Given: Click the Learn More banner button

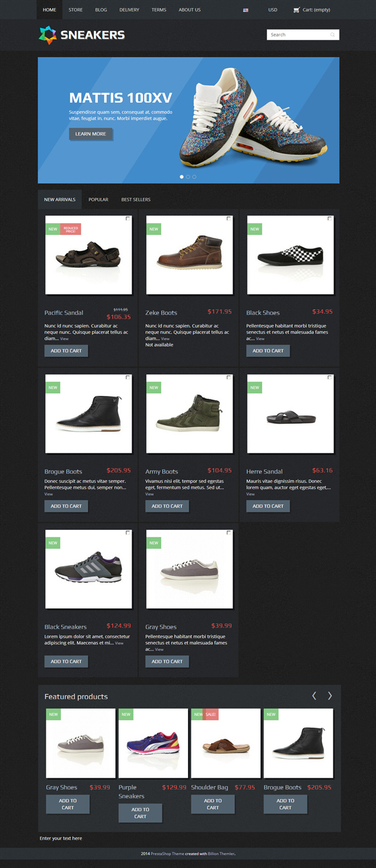Looking at the screenshot, I should coord(91,134).
